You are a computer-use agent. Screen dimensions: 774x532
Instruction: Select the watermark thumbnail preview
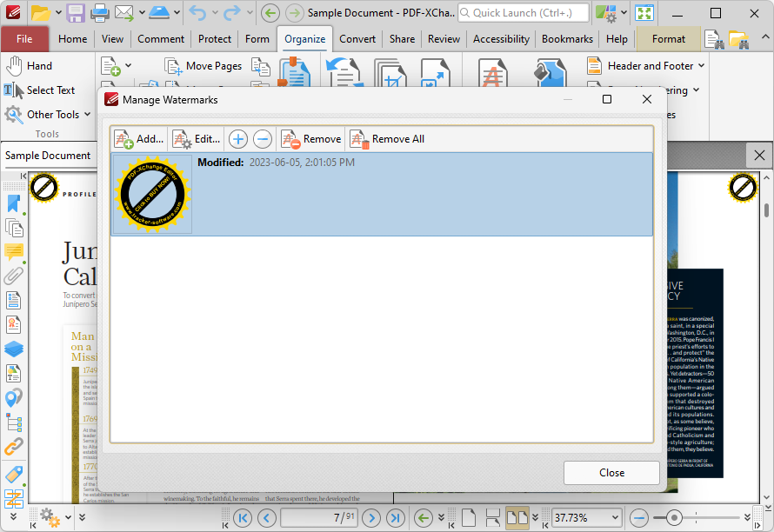click(152, 194)
